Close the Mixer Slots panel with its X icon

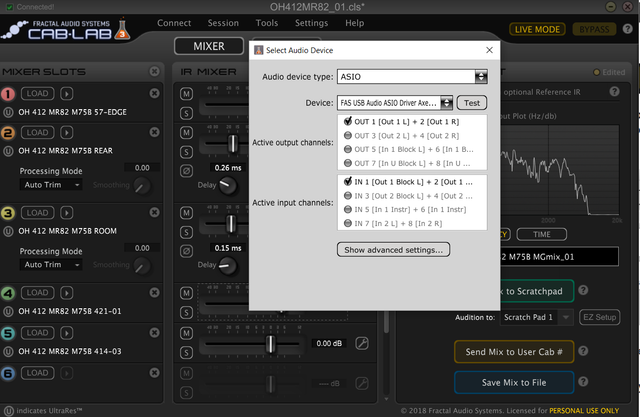point(154,72)
